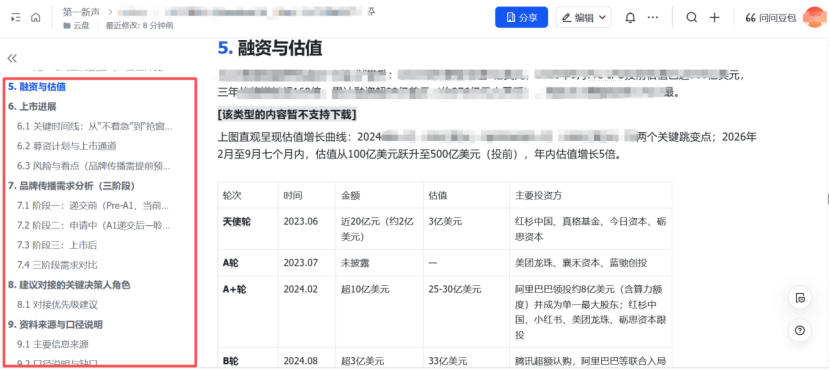The height and width of the screenshot is (371, 830).
Task: Click the 3亿美元 valuation cell
Action: (466, 229)
